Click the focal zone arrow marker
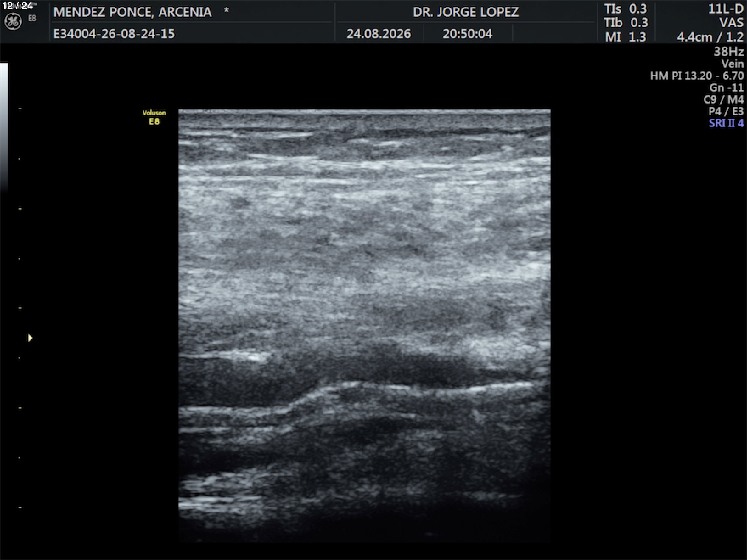 click(30, 338)
